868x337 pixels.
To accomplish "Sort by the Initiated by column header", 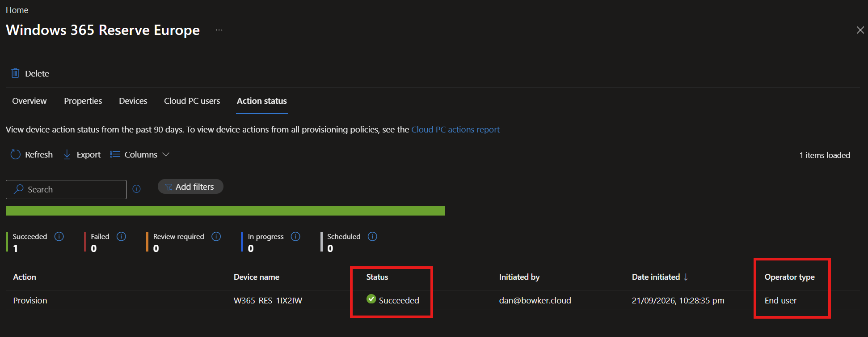I will (519, 277).
